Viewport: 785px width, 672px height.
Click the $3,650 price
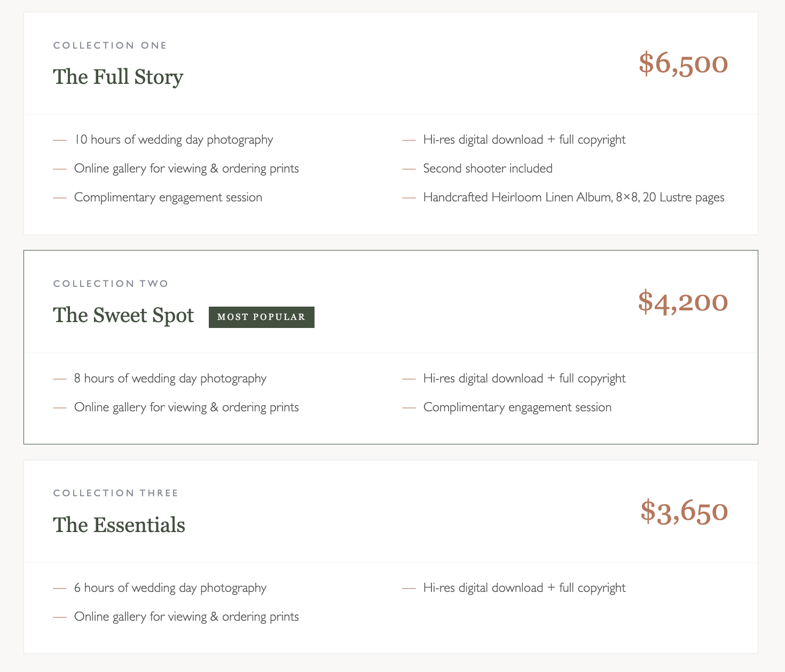coord(684,511)
